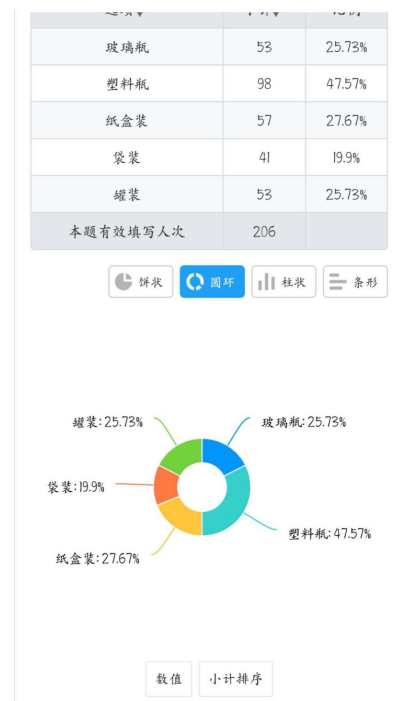
Task: Switch chart to 柱状 column view
Action: [284, 282]
